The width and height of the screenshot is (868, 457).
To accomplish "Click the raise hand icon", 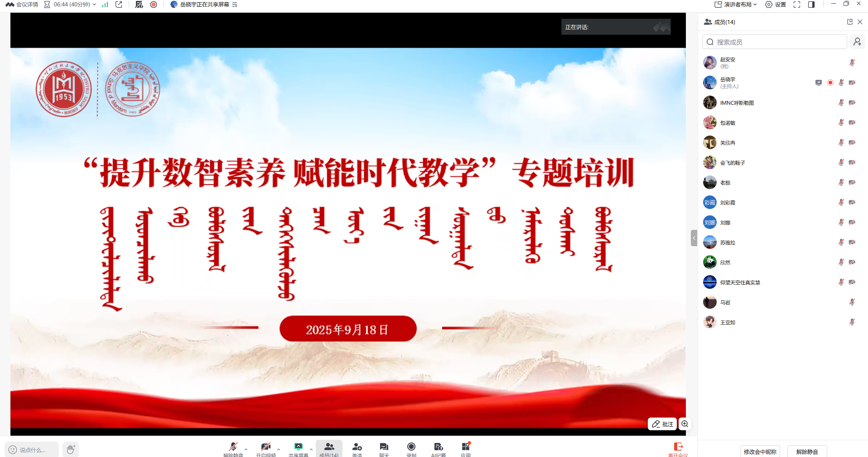I will point(70,449).
